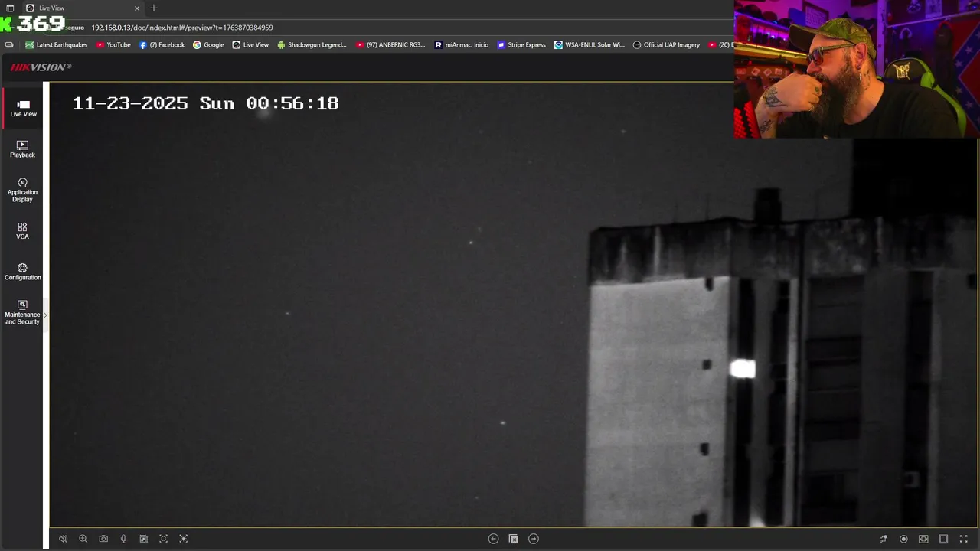Screen dimensions: 980x551
Task: Open WSA-ENLIL Solar Wind bookmark
Action: (590, 45)
